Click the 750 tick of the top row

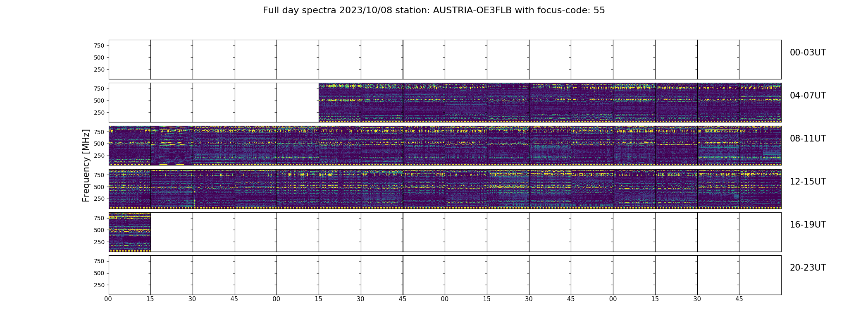(99, 46)
